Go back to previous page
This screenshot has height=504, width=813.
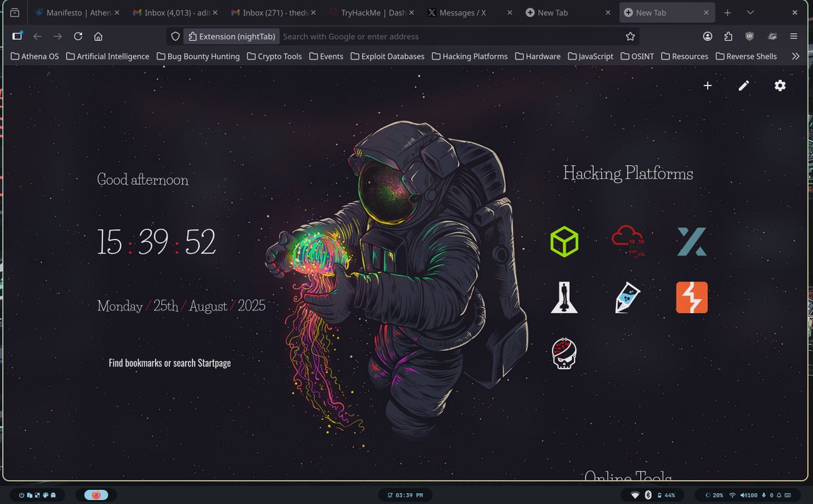37,37
